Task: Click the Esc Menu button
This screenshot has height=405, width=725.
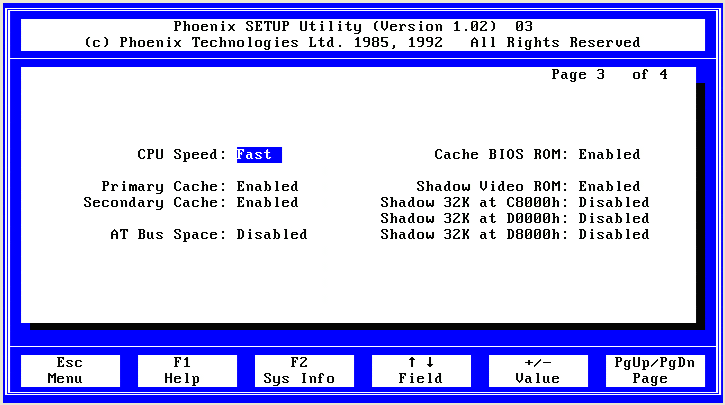Action: (x=70, y=371)
